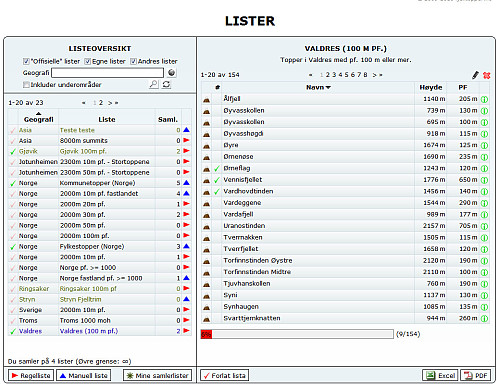Click mountain icon beside Vardeggene
Viewport: 499px width, 389px height.
click(207, 203)
